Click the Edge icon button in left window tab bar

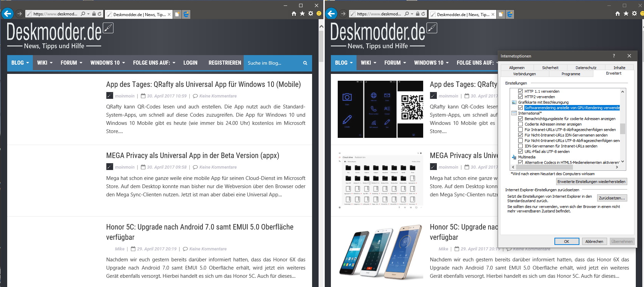pos(186,14)
